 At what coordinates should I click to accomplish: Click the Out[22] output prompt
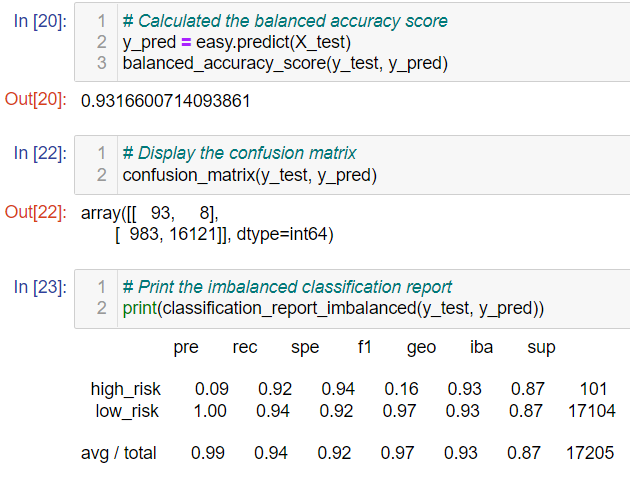point(36,212)
